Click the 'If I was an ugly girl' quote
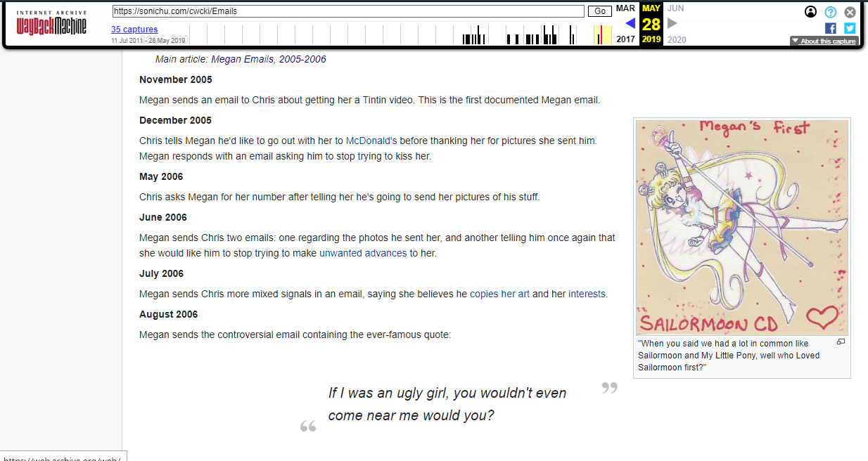This screenshot has height=461, width=868. (447, 404)
